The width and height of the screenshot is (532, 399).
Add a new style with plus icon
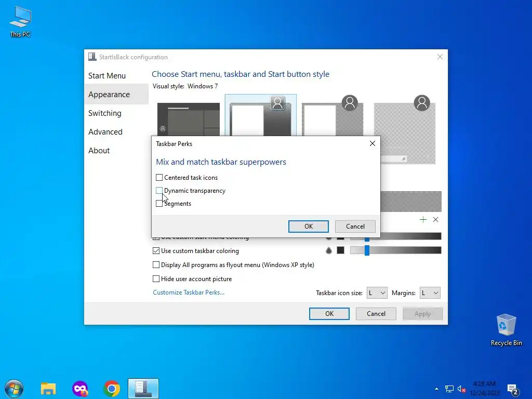[x=423, y=220]
